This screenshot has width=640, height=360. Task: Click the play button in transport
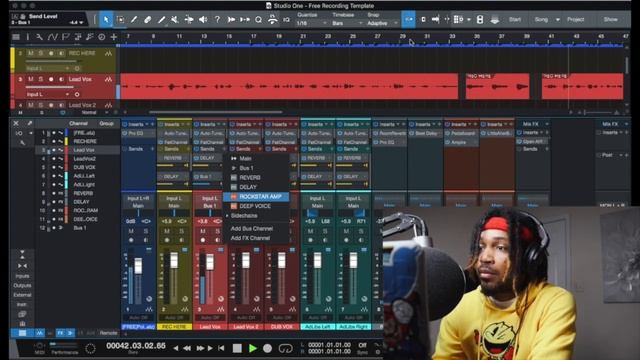pyautogui.click(x=253, y=348)
